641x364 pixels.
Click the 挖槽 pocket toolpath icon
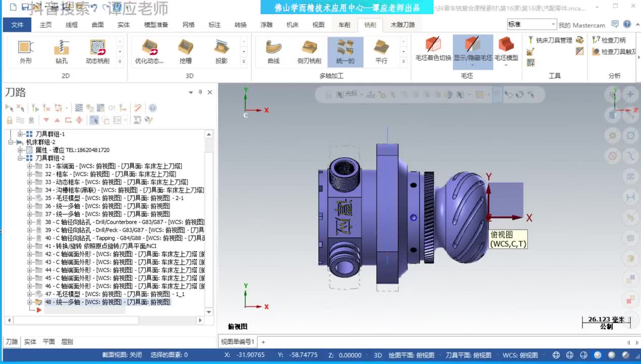point(186,52)
